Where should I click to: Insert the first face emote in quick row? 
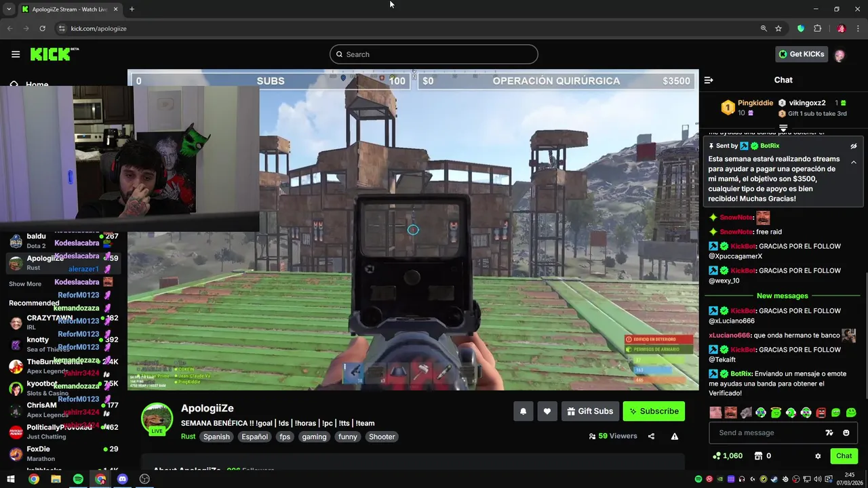pyautogui.click(x=715, y=413)
